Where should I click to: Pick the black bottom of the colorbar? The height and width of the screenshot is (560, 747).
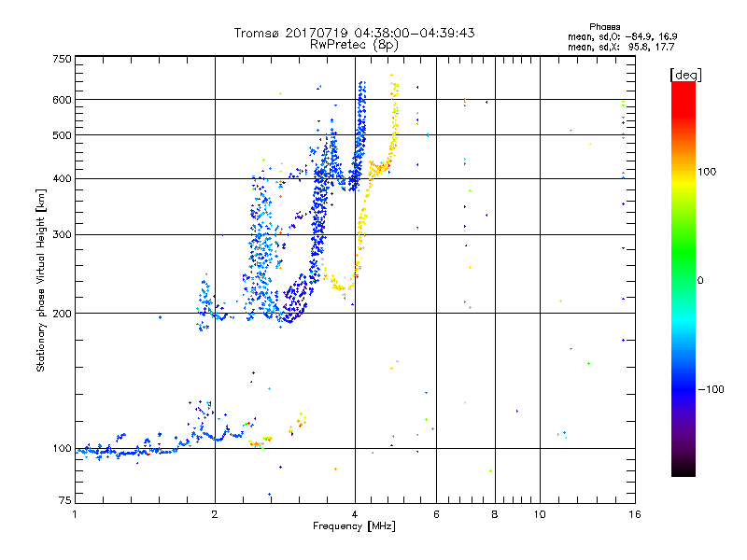click(x=684, y=469)
